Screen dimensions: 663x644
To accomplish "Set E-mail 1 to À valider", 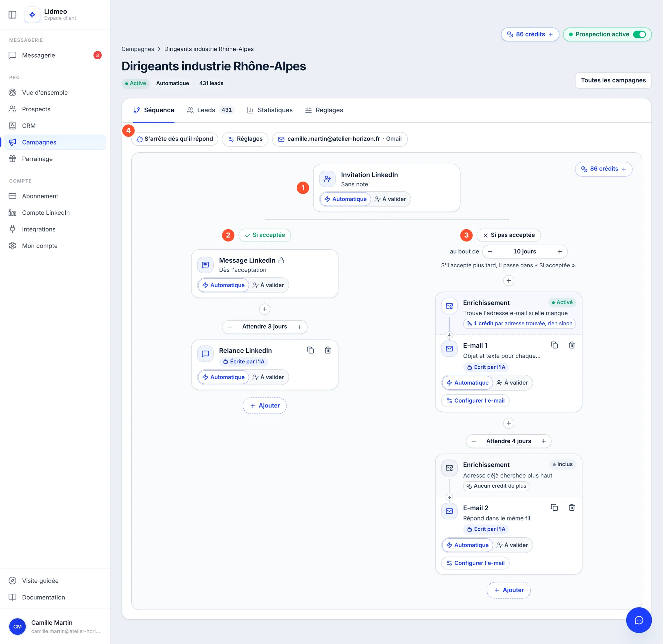I will click(512, 383).
